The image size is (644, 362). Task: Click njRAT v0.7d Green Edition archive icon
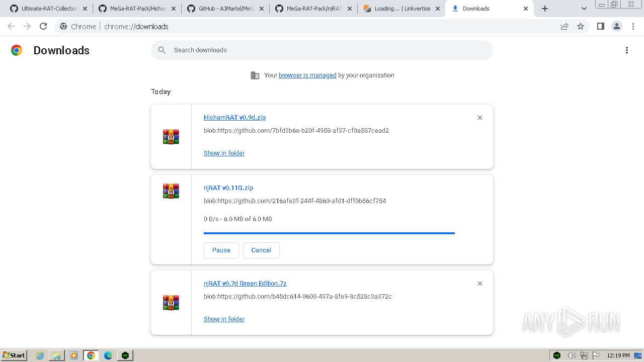(x=171, y=303)
